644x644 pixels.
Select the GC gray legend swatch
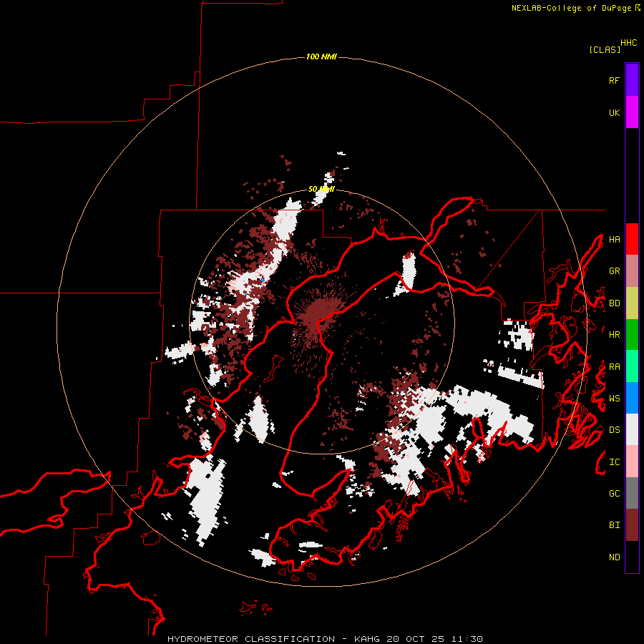[x=632, y=493]
